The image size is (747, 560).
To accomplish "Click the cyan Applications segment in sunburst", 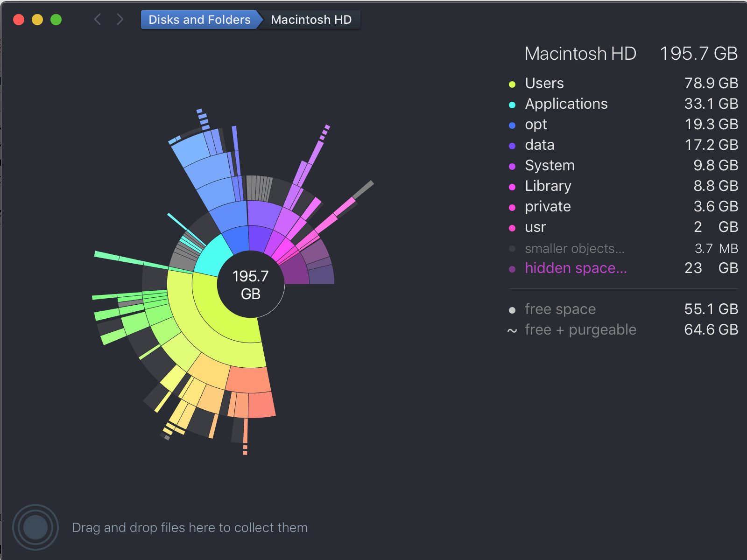I will point(213,258).
